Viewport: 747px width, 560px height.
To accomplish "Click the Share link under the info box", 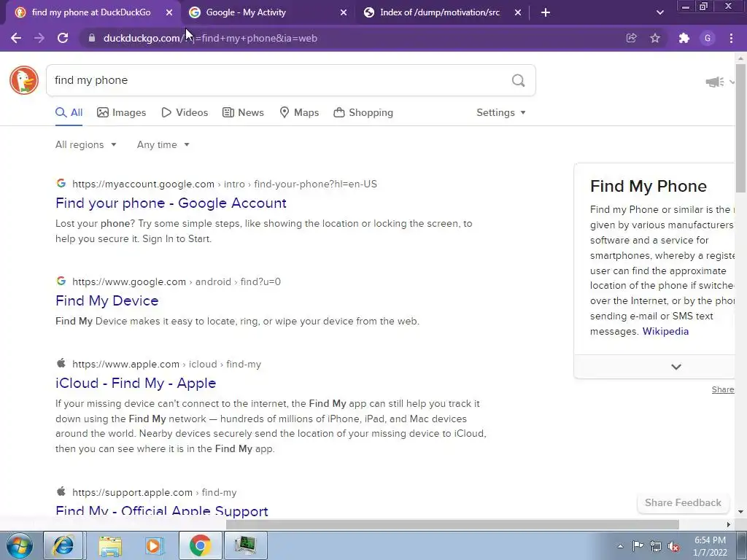I will [x=723, y=389].
